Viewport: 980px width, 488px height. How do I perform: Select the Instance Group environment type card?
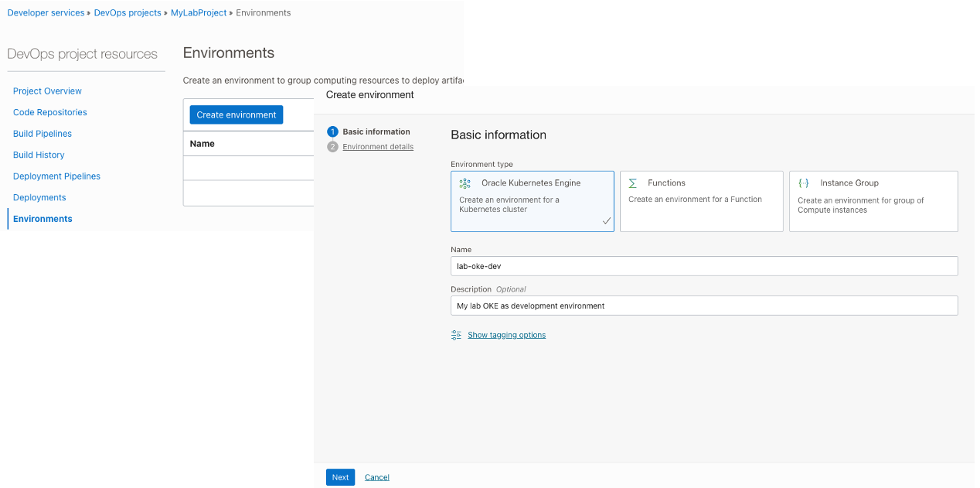(x=873, y=201)
